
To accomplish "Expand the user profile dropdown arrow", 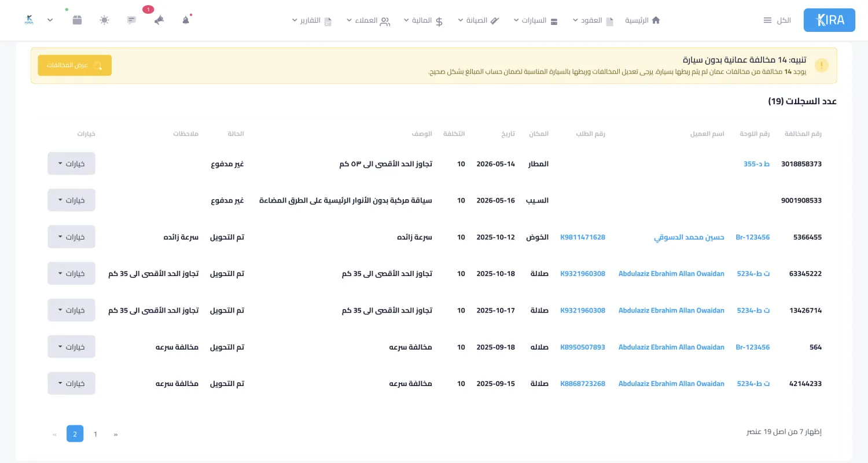I will 50,20.
